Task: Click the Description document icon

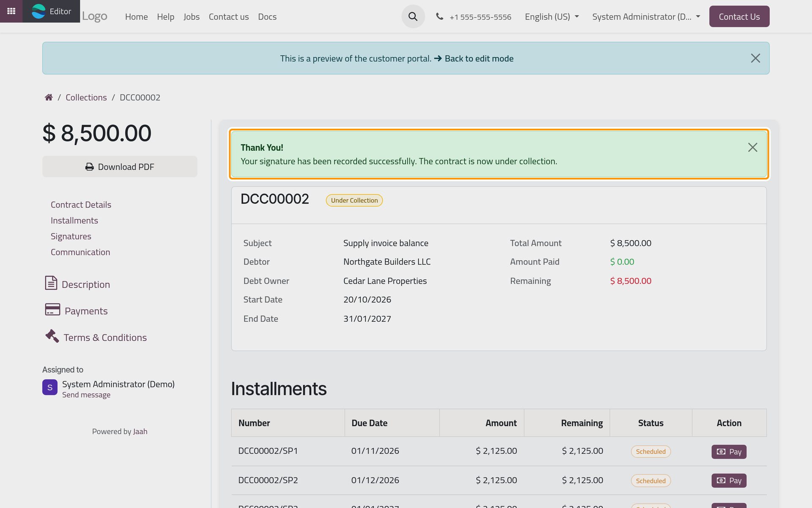Action: pyautogui.click(x=51, y=283)
